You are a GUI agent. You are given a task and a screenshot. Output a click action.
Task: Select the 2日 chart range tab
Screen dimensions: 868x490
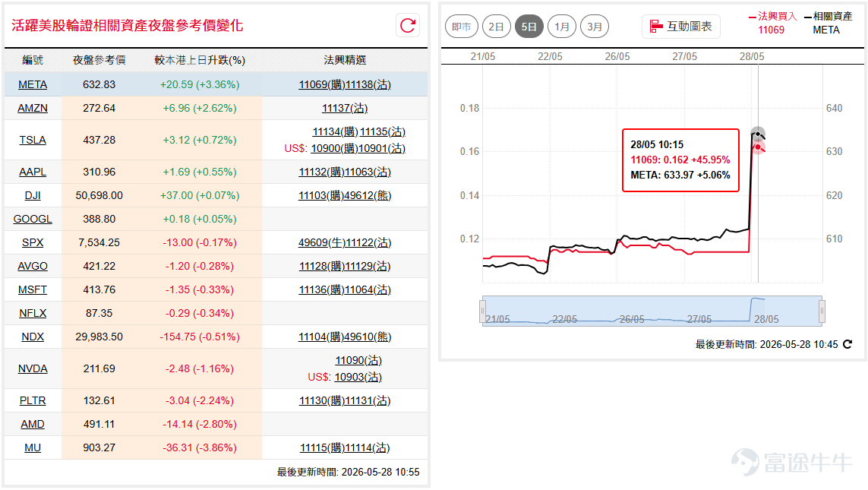[496, 27]
